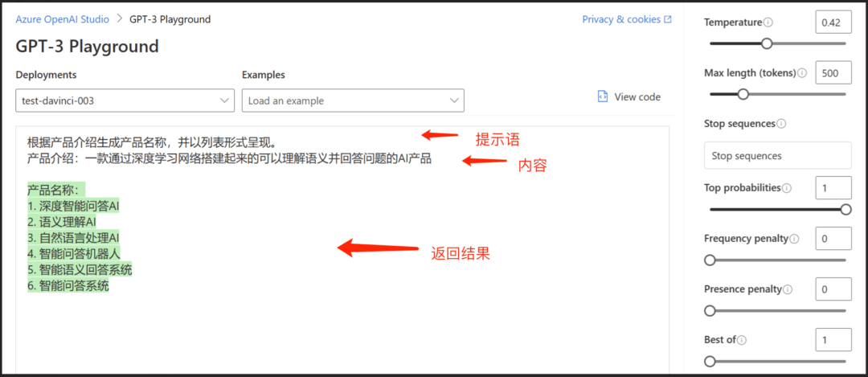The image size is (868, 377).
Task: Select GPT-3 Playground breadcrumb item
Action: [170, 19]
